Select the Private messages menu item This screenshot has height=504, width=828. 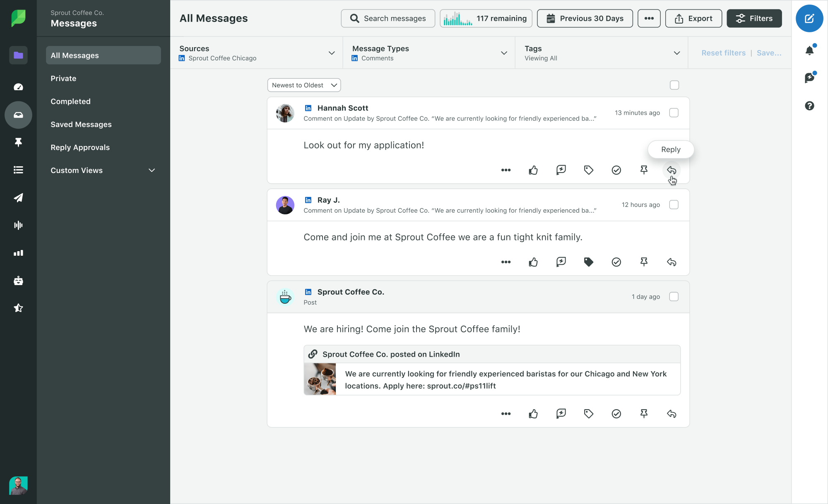[x=63, y=78]
